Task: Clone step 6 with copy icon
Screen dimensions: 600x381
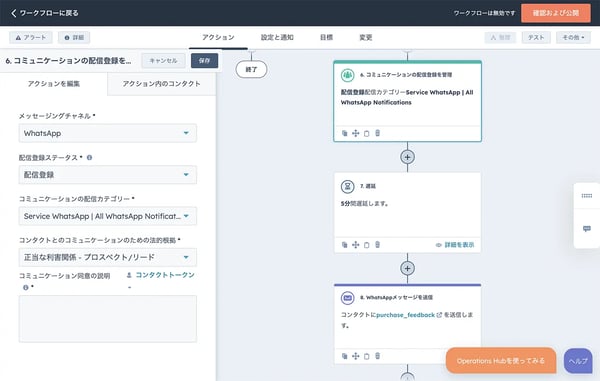Action: [x=344, y=133]
